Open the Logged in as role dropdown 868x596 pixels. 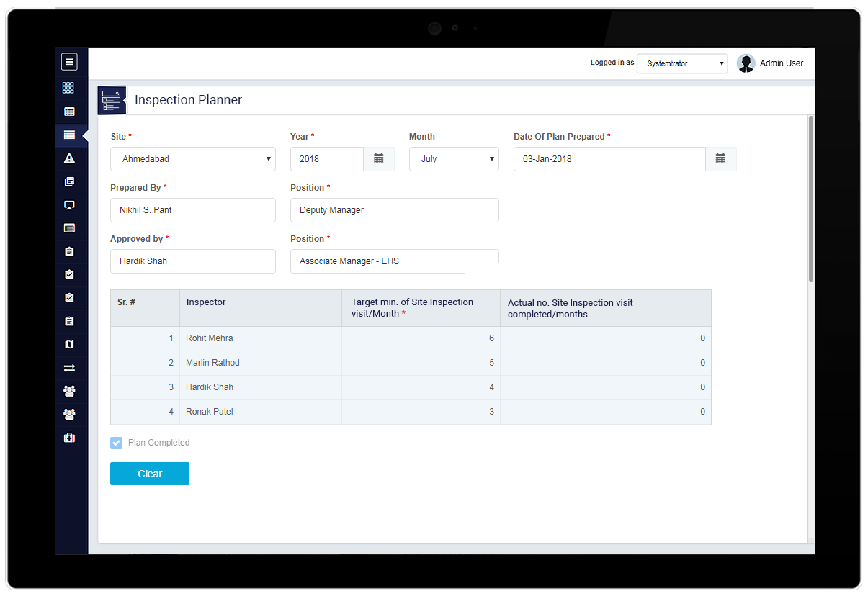click(x=682, y=63)
